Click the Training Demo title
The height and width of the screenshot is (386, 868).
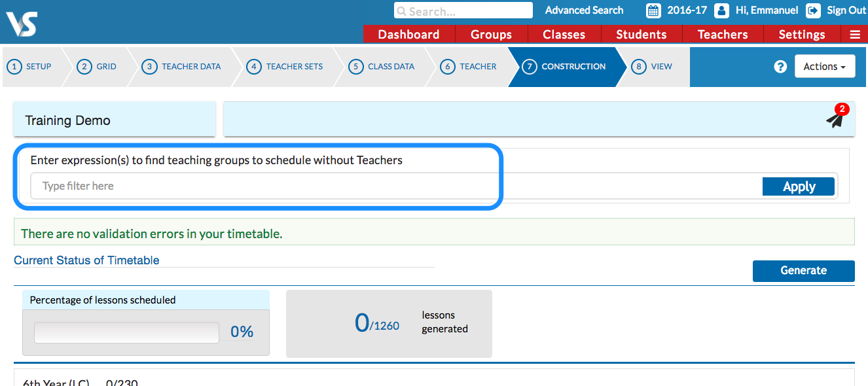(68, 120)
